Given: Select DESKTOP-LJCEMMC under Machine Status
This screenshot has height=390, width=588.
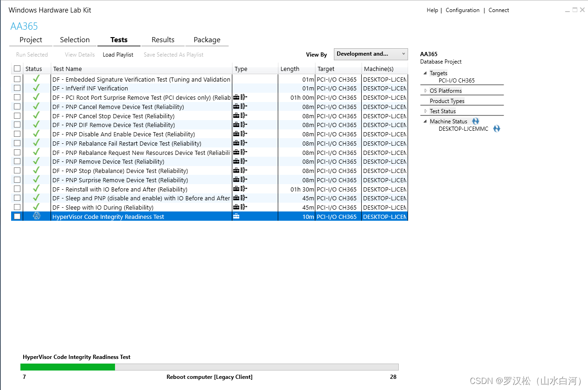Looking at the screenshot, I should tap(463, 129).
